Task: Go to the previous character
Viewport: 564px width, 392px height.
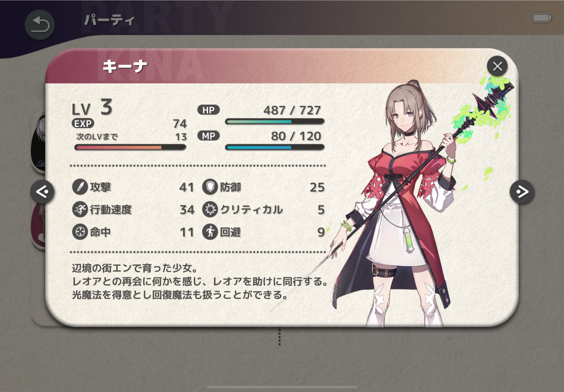Action: tap(42, 192)
